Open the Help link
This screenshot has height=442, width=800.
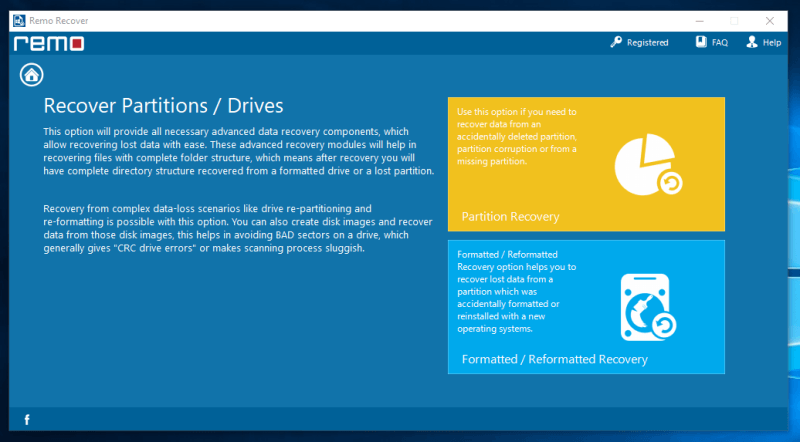pos(771,43)
